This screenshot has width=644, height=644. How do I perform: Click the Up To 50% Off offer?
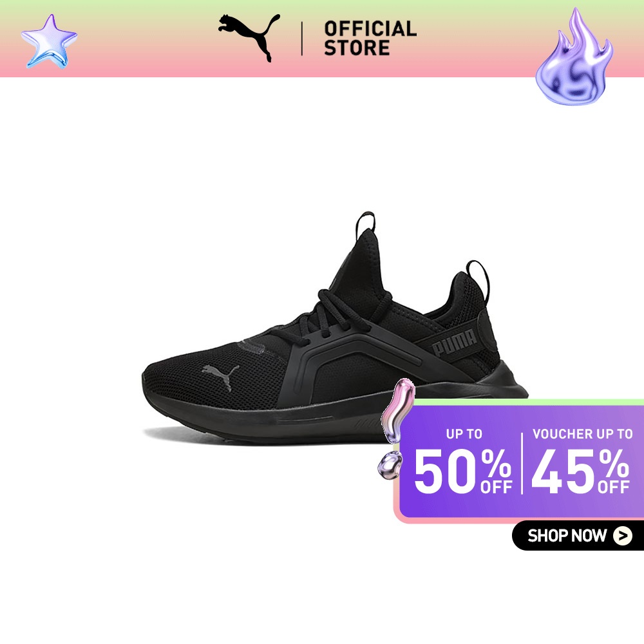463,461
